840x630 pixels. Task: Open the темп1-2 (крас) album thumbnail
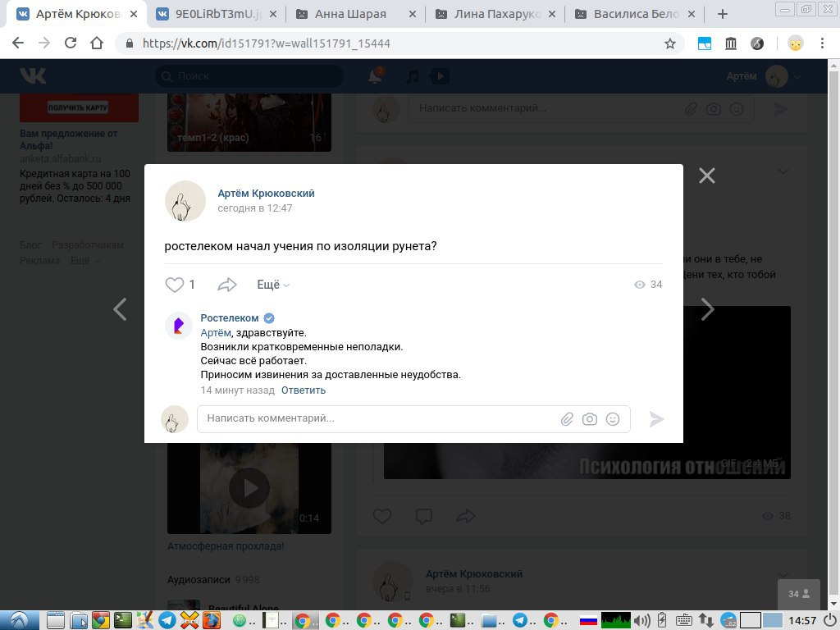click(249, 122)
